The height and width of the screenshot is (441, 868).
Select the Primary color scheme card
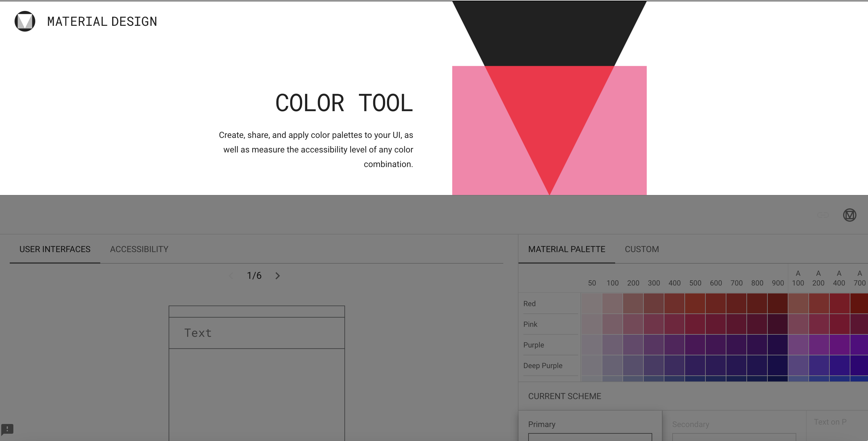(590, 426)
